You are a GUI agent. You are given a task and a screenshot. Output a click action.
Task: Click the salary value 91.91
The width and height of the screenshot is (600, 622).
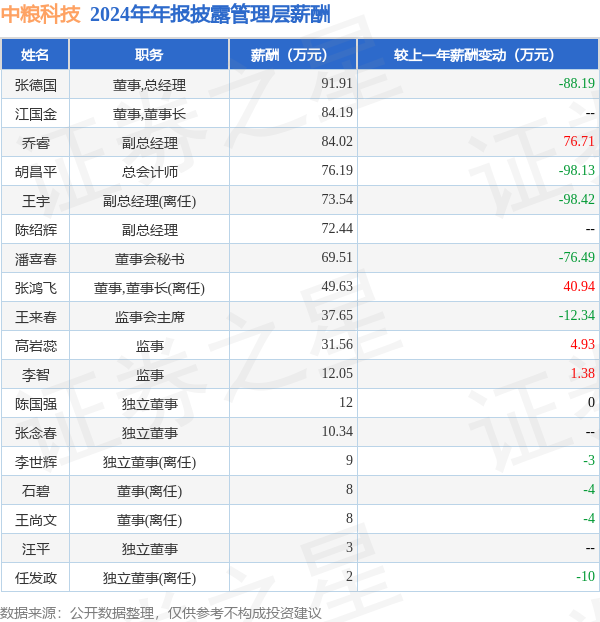(337, 83)
